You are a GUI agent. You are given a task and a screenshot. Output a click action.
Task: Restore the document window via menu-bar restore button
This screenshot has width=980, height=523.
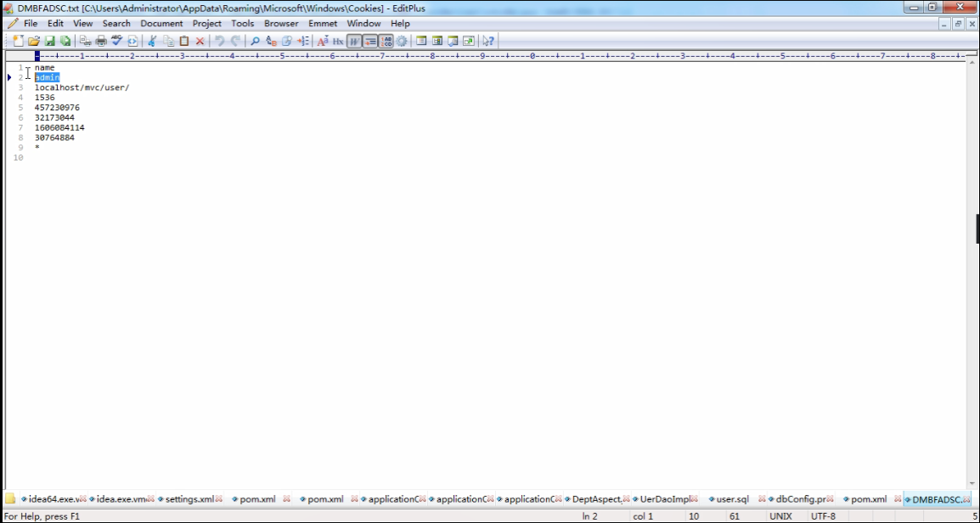point(959,24)
